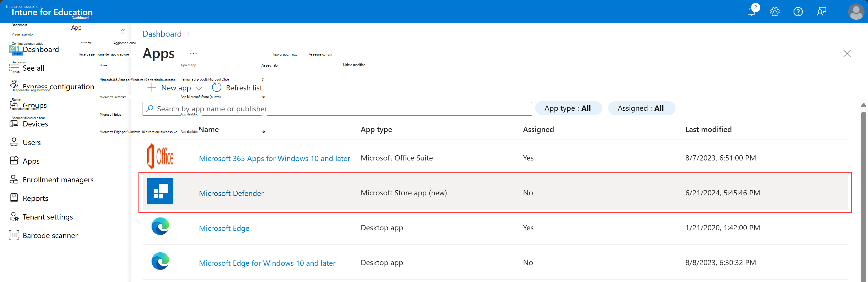Viewport: 868px width, 282px height.
Task: Click the search magnifier icon
Action: pos(150,108)
